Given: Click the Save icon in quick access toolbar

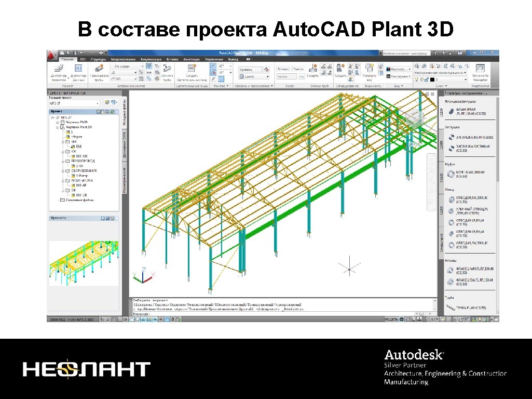Looking at the screenshot, I should [75, 53].
